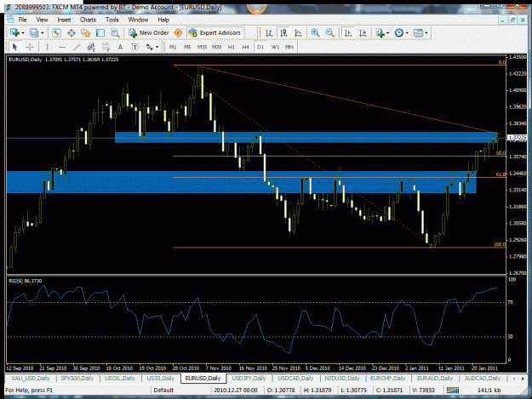Image resolution: width=532 pixels, height=399 pixels.
Task: Switch to the USDJPY,Daily chart tab
Action: pyautogui.click(x=249, y=379)
